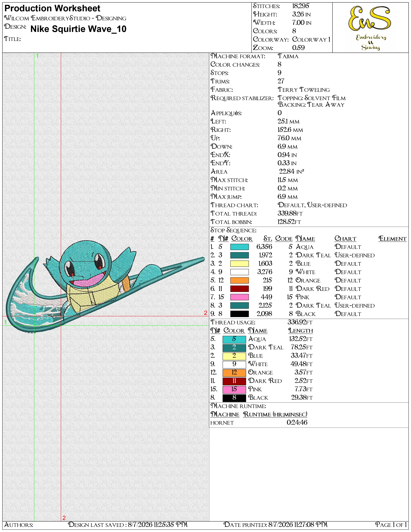Select the White stitch count "3,276"
This screenshot has height=532, width=411.
(x=265, y=272)
